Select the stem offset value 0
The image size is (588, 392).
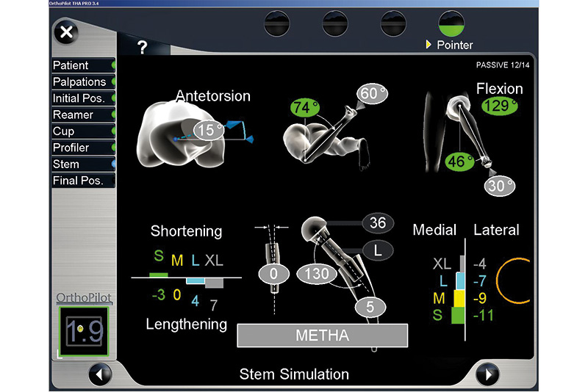[273, 274]
